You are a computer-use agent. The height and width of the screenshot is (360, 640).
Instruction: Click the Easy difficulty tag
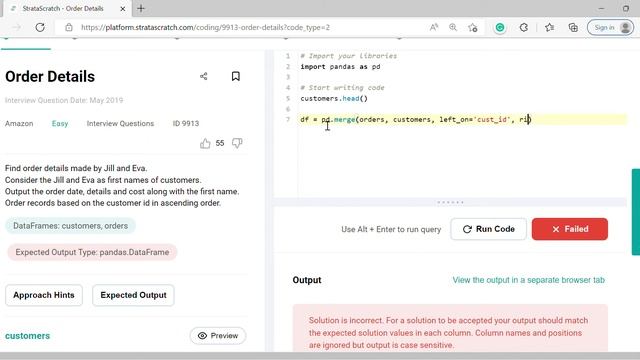click(x=60, y=123)
